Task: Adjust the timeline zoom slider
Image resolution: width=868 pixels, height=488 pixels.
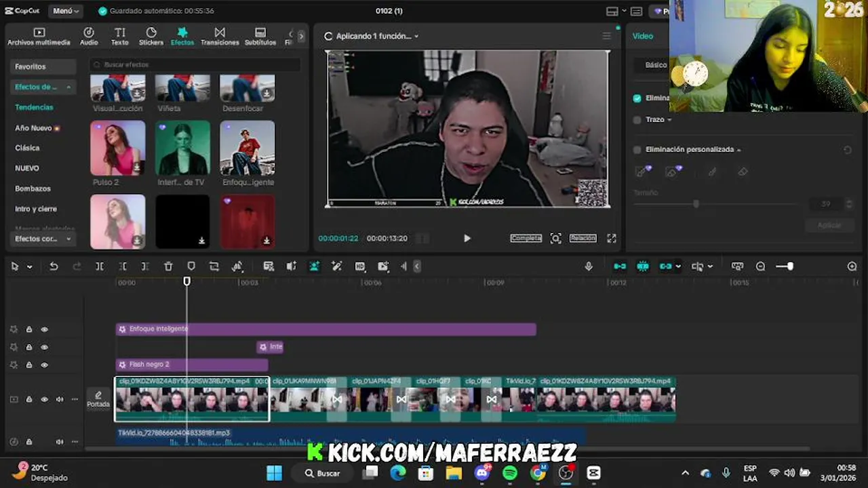Action: (x=789, y=266)
